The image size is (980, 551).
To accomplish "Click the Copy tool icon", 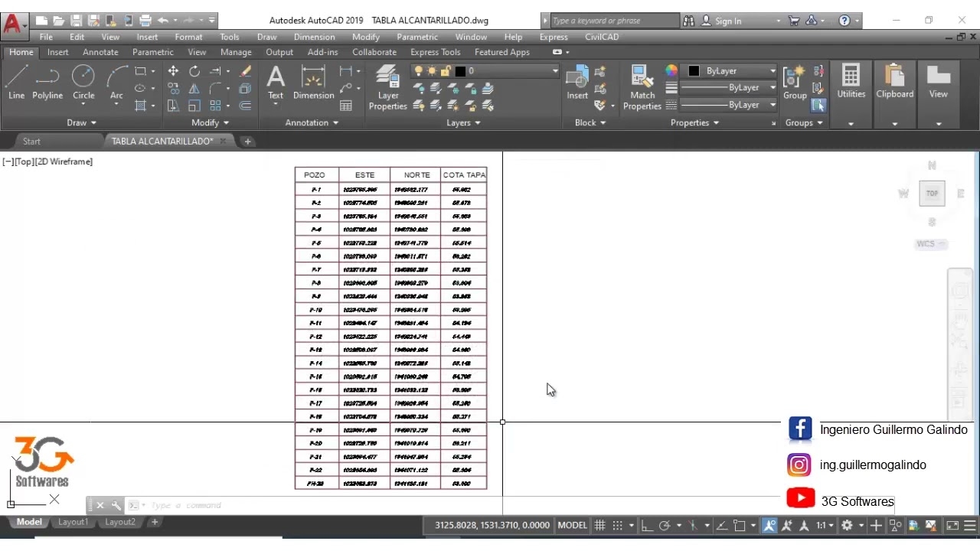I will (x=174, y=88).
